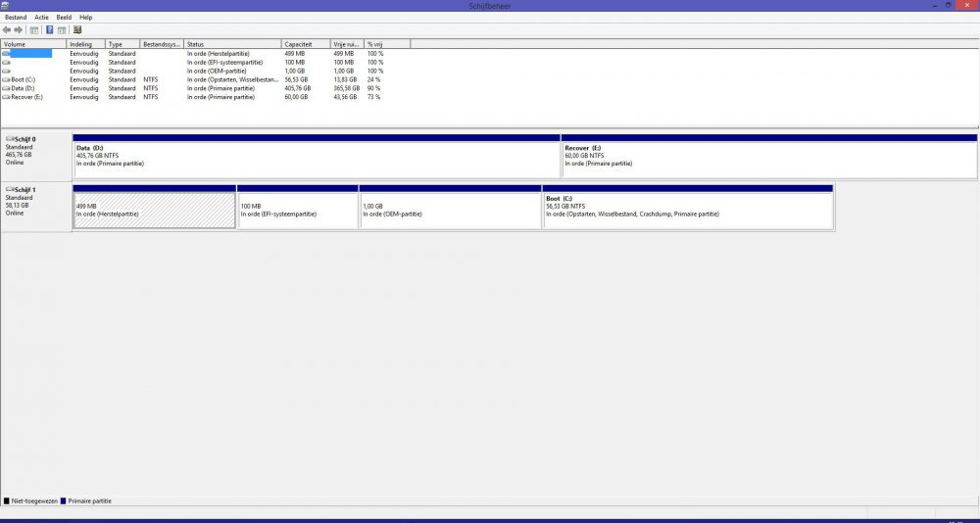Image resolution: width=980 pixels, height=523 pixels.
Task: Click the 365,58 GB free space cell
Action: pyautogui.click(x=346, y=89)
